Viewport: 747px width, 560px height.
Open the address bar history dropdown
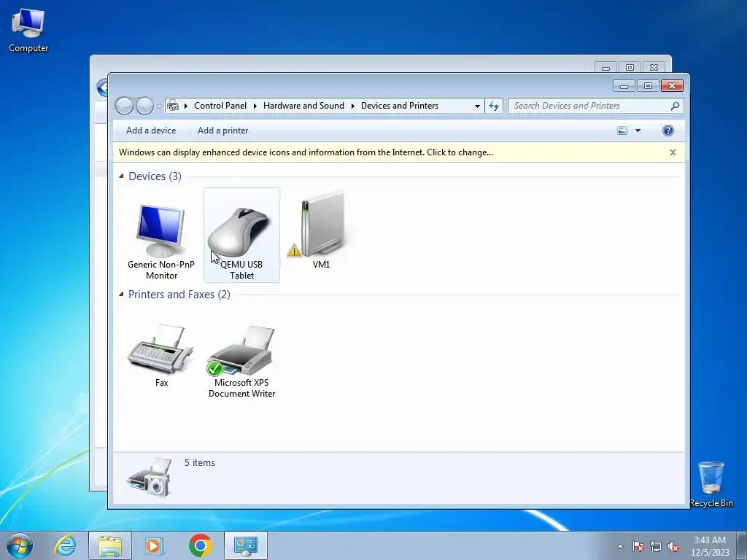click(477, 106)
